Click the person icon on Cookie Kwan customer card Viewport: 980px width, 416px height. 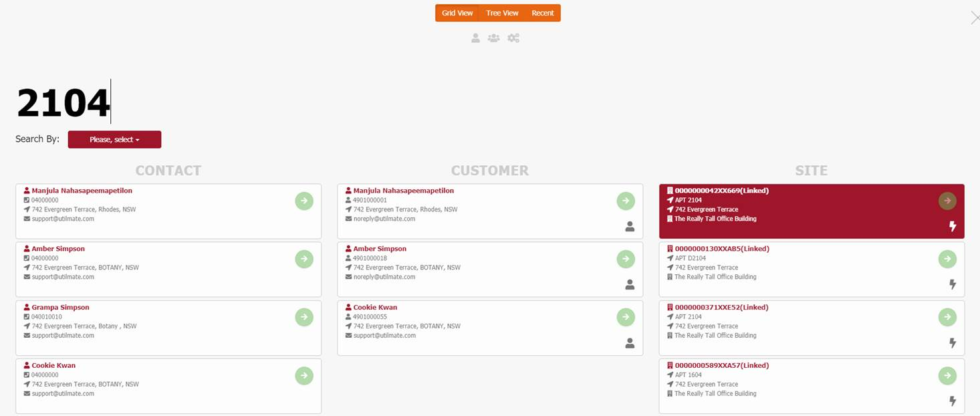point(629,343)
